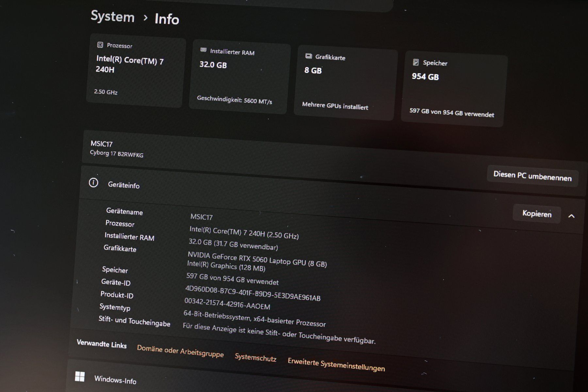Click the Grafikkarte card icon

[x=309, y=56]
